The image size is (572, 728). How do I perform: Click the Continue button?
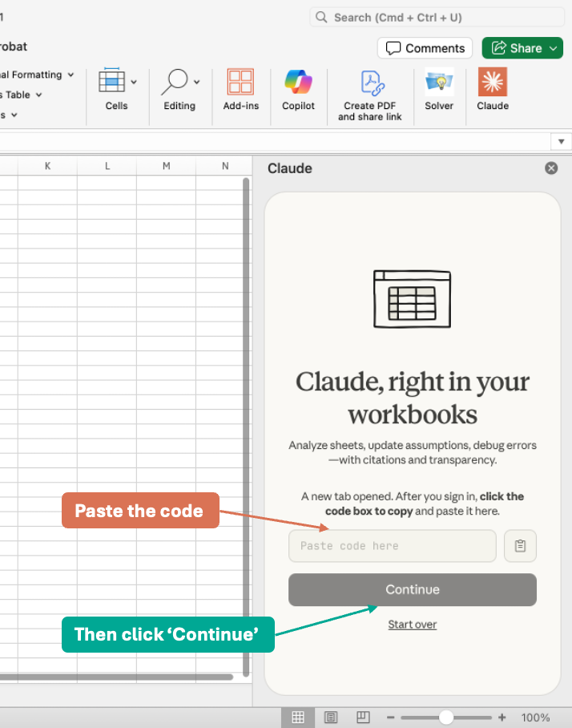[x=413, y=589]
